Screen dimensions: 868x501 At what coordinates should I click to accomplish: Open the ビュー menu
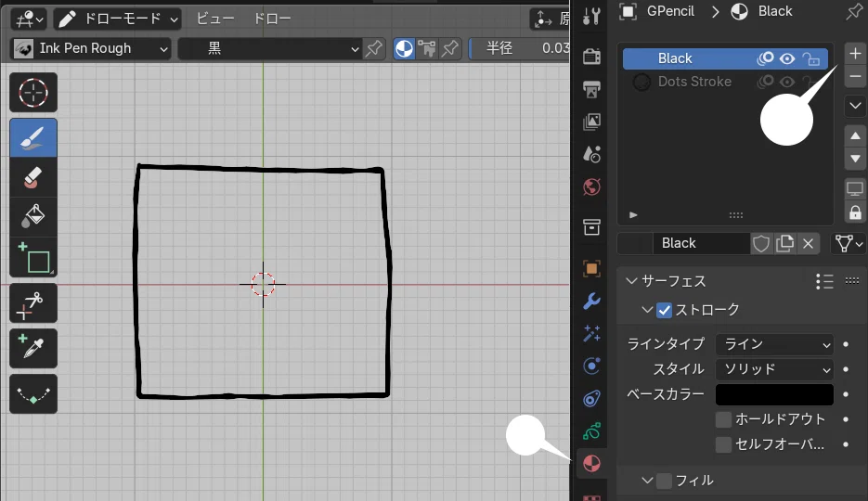pyautogui.click(x=216, y=19)
